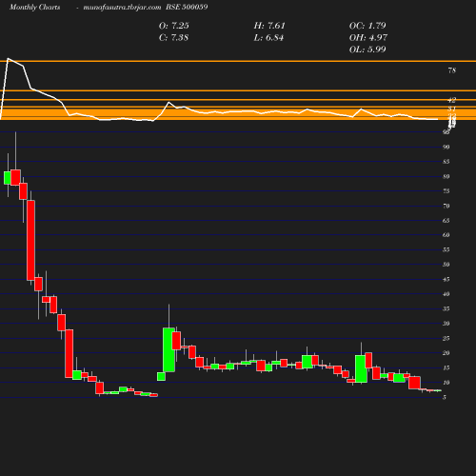476x476 pixels.
Task: Select the 5 price axis label
Action: point(445,398)
